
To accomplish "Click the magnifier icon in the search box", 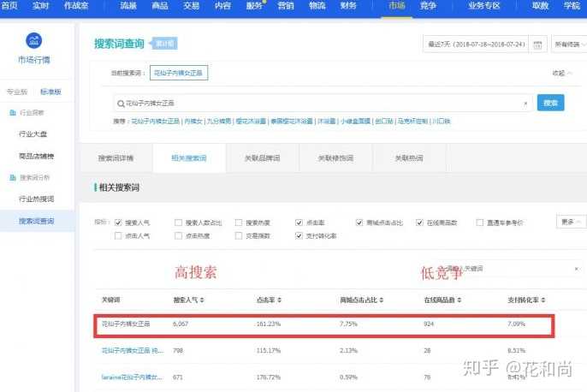I will (x=121, y=103).
